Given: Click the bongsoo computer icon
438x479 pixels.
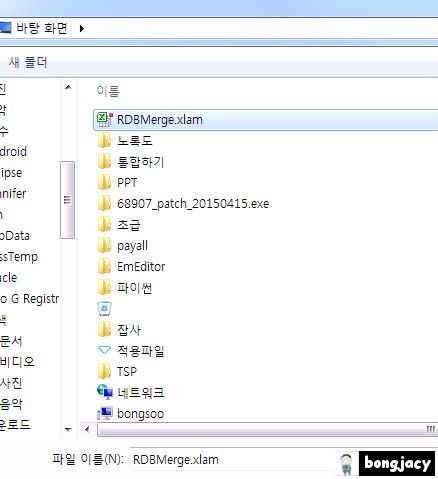Looking at the screenshot, I should tap(105, 413).
